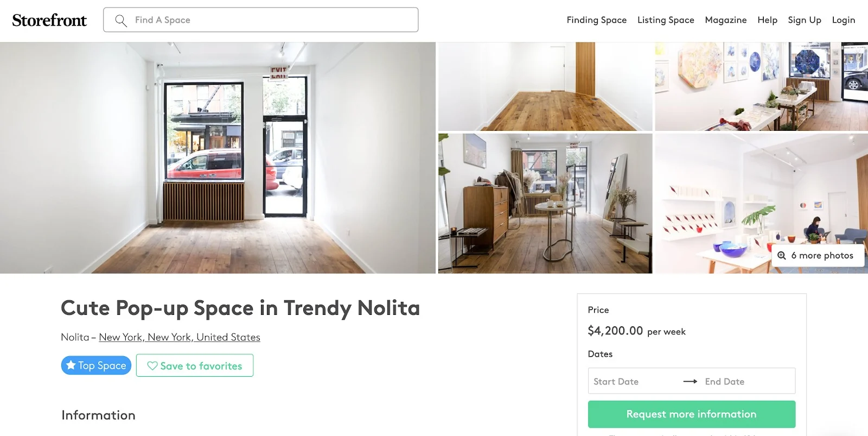The image size is (868, 436).
Task: Open the main storefront window photo
Action: [218, 158]
